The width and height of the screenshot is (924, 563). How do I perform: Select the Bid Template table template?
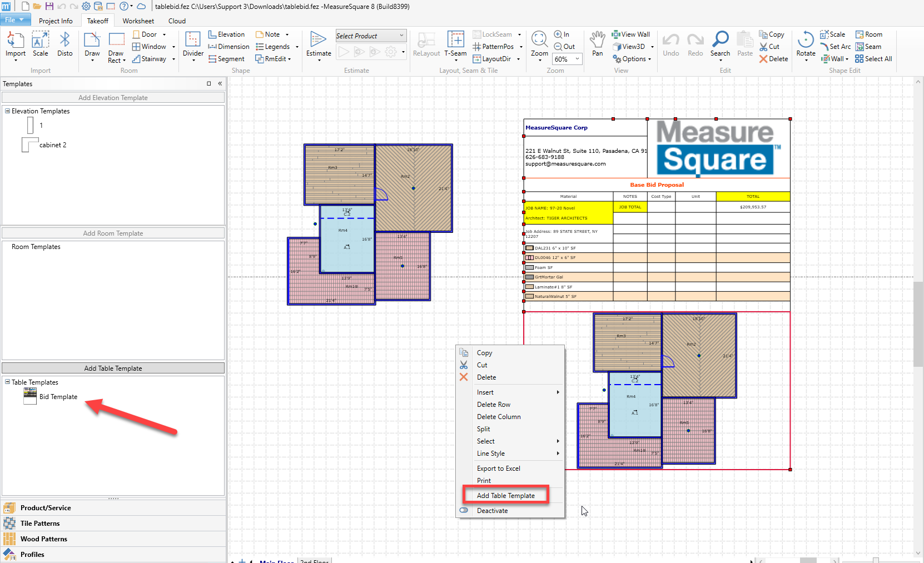(x=51, y=396)
